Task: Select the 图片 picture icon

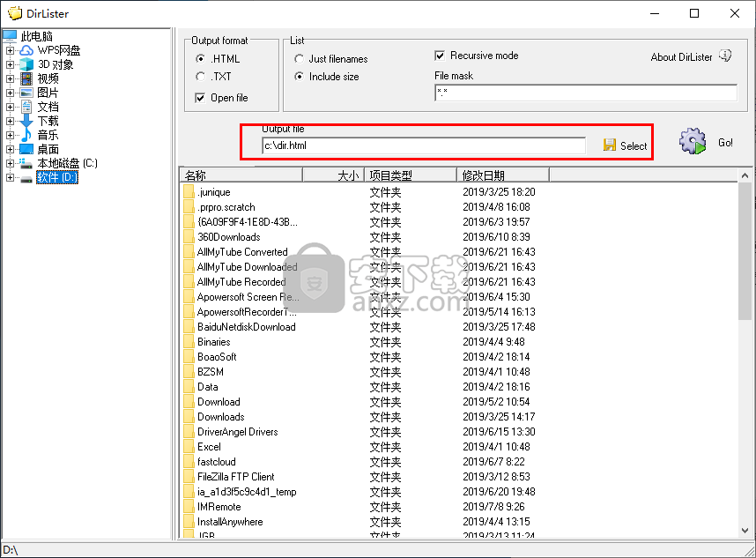Action: (26, 93)
